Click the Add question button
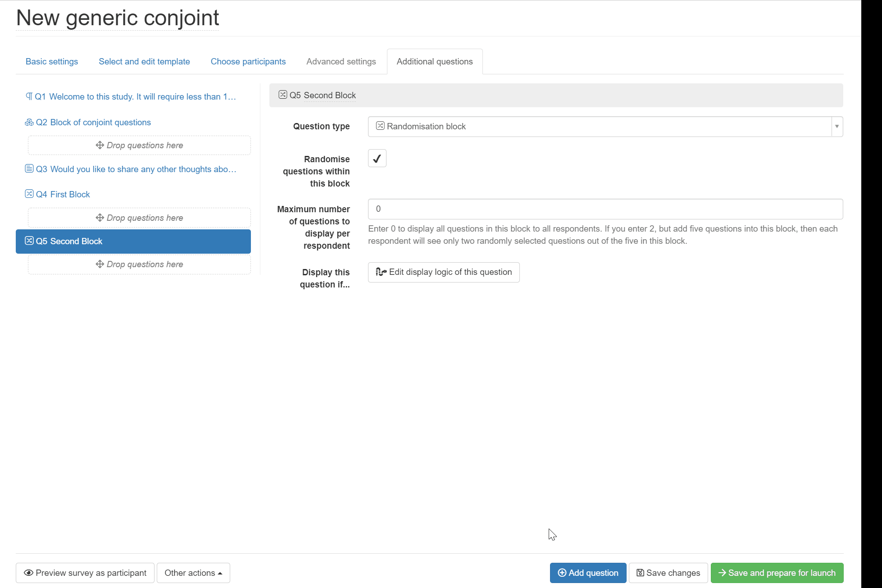882x588 pixels. pyautogui.click(x=588, y=573)
